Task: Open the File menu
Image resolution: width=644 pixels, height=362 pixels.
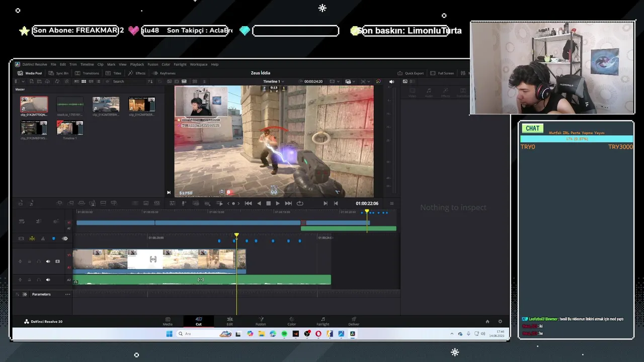Action: pos(53,64)
